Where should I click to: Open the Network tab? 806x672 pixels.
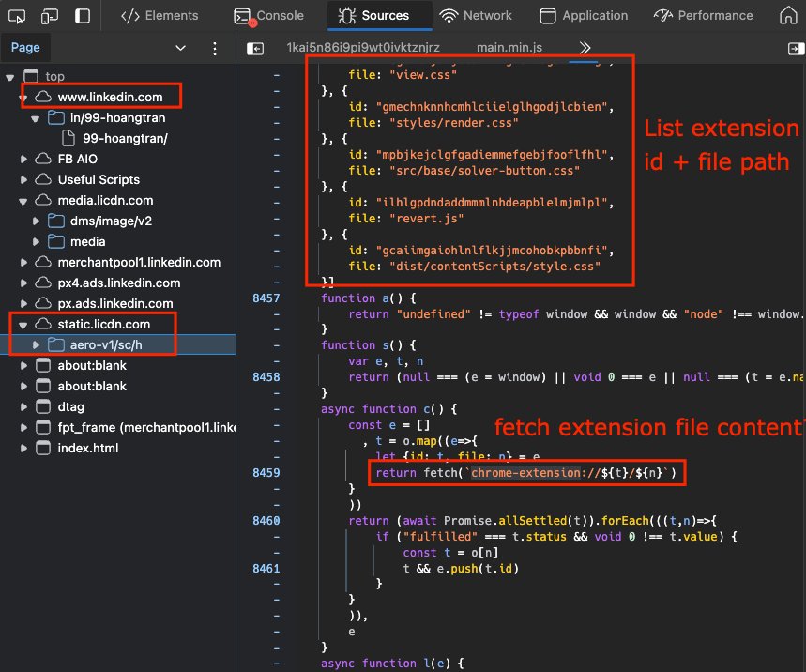(476, 15)
